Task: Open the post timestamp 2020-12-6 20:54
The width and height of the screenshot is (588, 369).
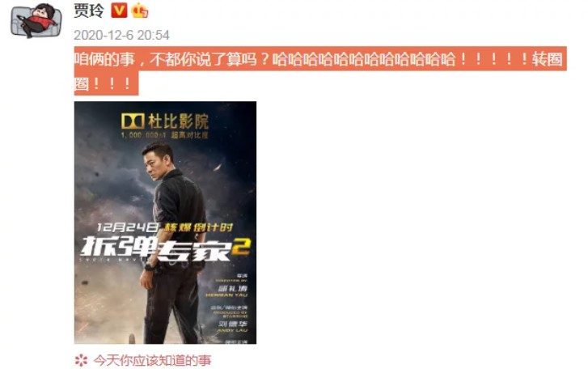Action: coord(121,36)
